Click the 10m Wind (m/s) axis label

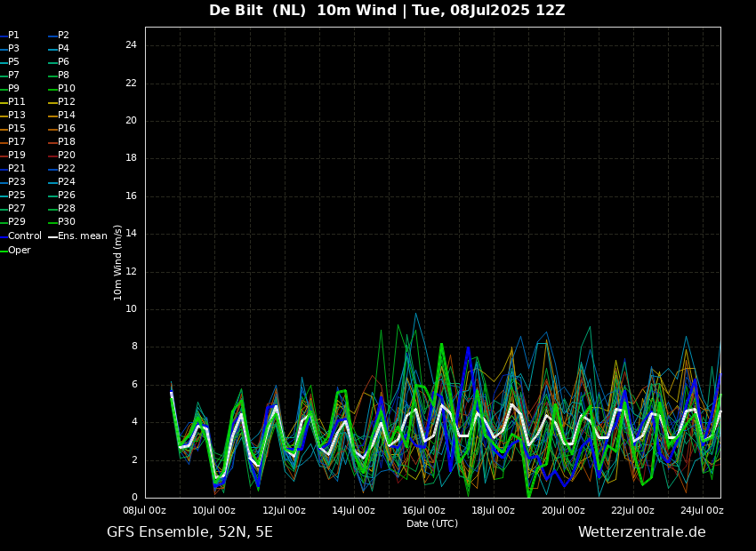pos(117,262)
